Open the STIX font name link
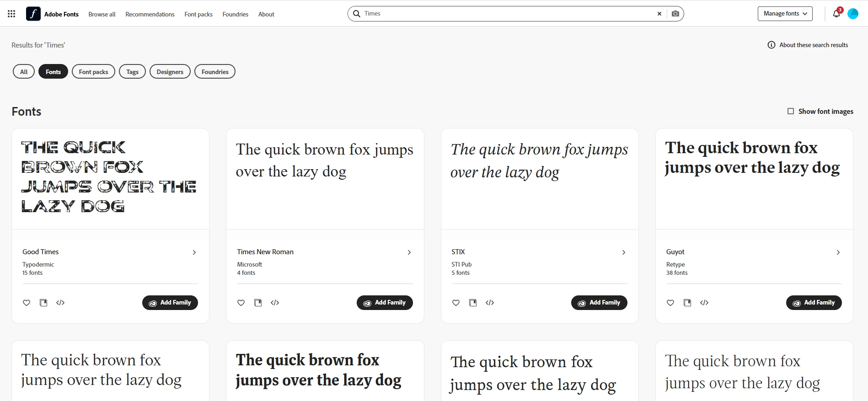The image size is (868, 401). 458,252
